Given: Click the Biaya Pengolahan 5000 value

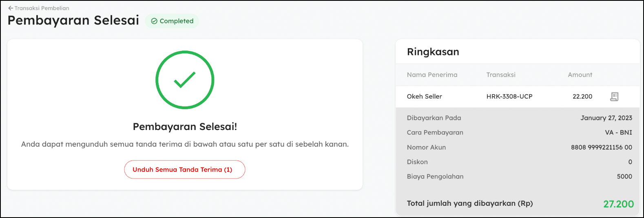Looking at the screenshot, I should pyautogui.click(x=624, y=176).
